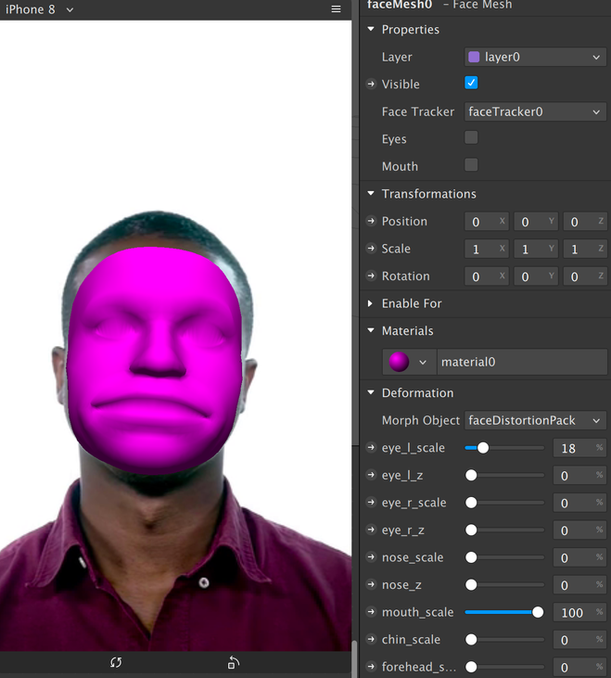Collapse the Properties section
This screenshot has width=611, height=678.
click(x=371, y=29)
